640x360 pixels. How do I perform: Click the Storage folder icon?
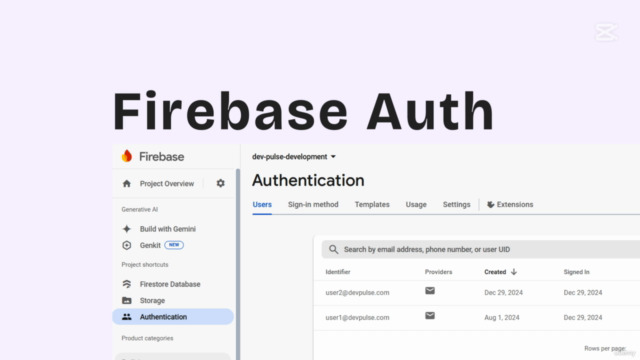127,300
